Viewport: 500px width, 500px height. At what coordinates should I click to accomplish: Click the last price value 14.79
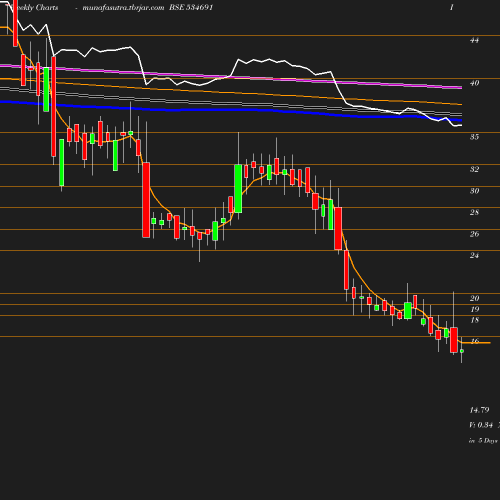pos(479,410)
